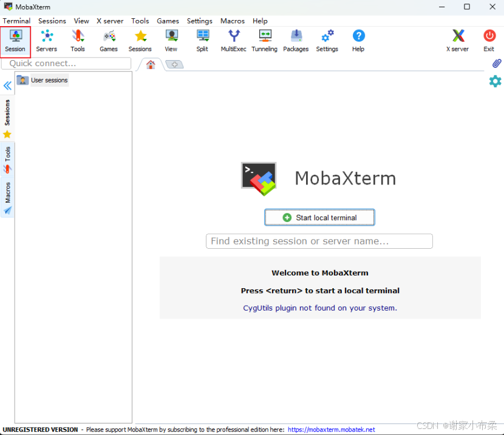Viewport: 504px width, 435px height.
Task: Open the Help toolbar icon
Action: tap(358, 41)
